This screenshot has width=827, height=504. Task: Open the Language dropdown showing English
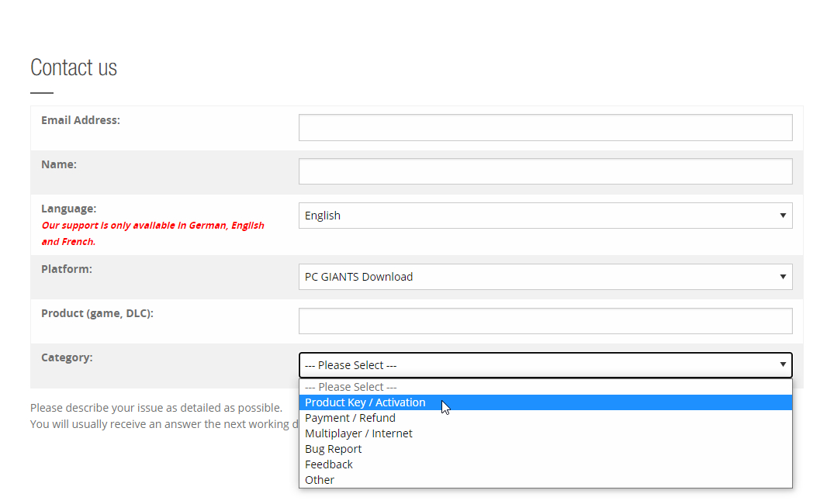[x=545, y=216]
